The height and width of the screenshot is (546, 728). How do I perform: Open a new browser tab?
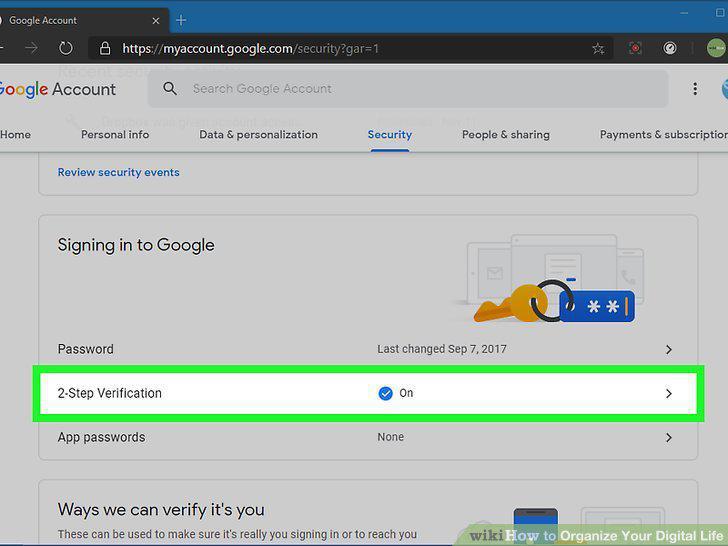point(181,20)
